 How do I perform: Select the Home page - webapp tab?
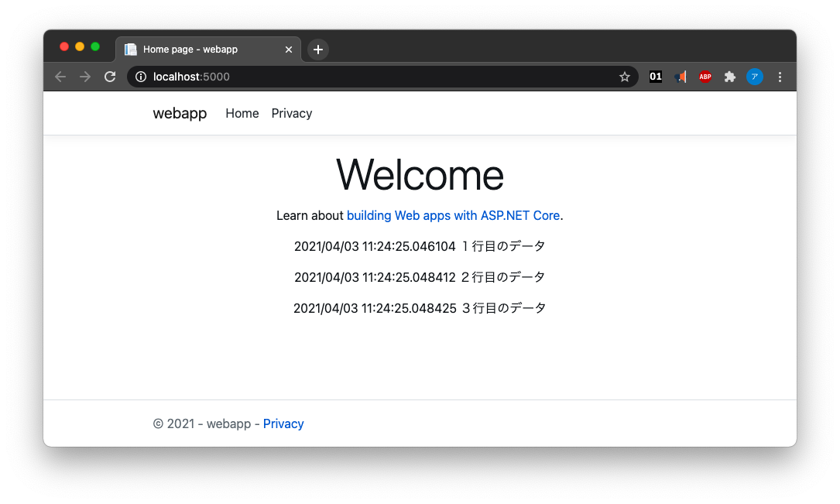coord(207,50)
